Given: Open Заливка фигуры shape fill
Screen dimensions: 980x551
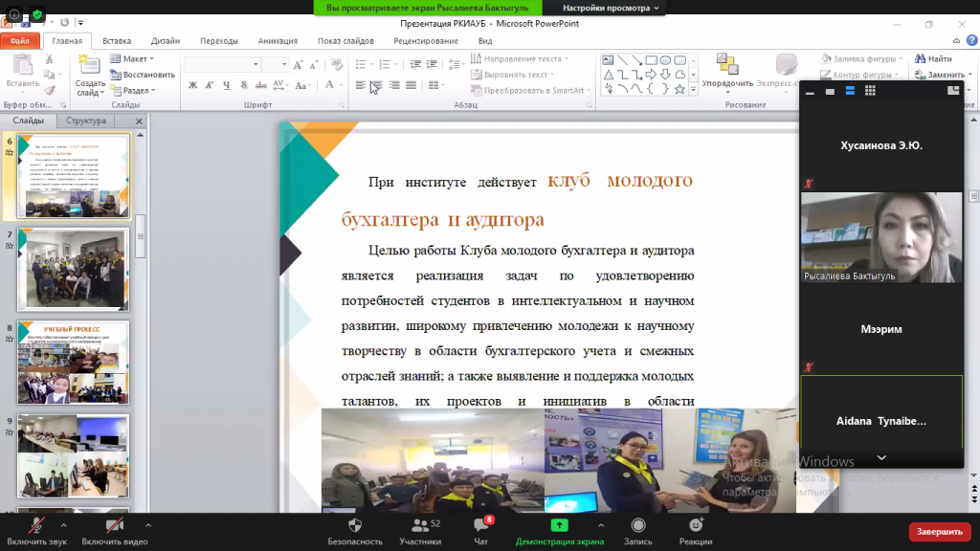Looking at the screenshot, I should (x=862, y=58).
